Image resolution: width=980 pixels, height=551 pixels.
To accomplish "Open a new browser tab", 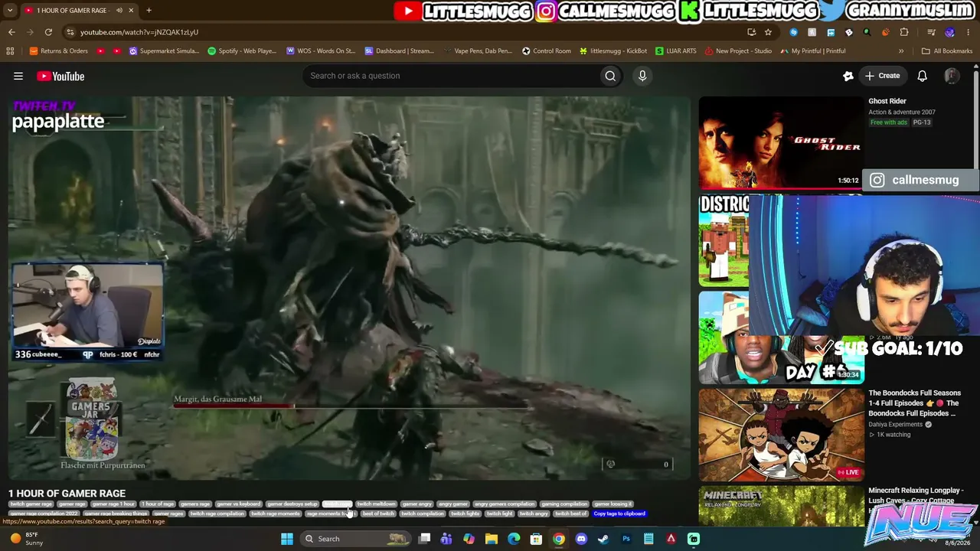I will 149,11.
